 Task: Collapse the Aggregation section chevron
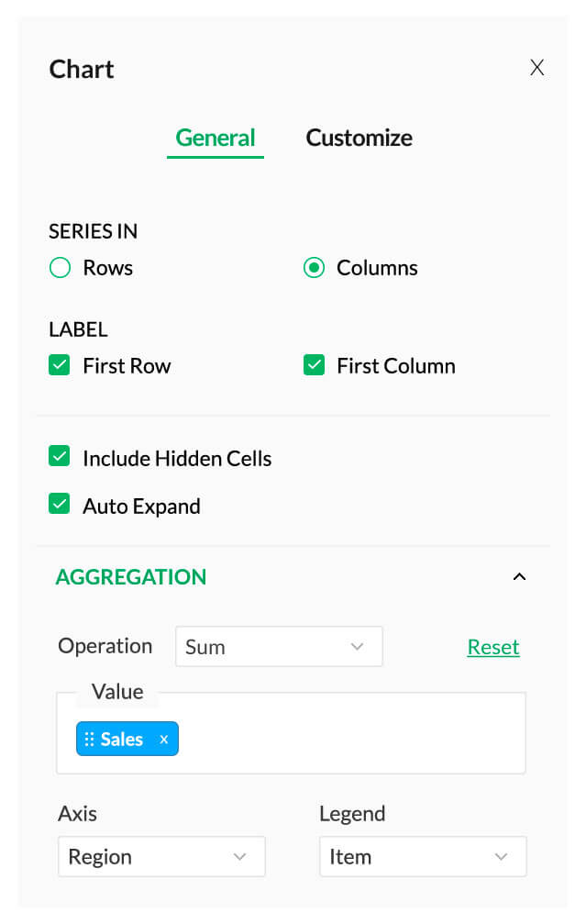coord(519,577)
